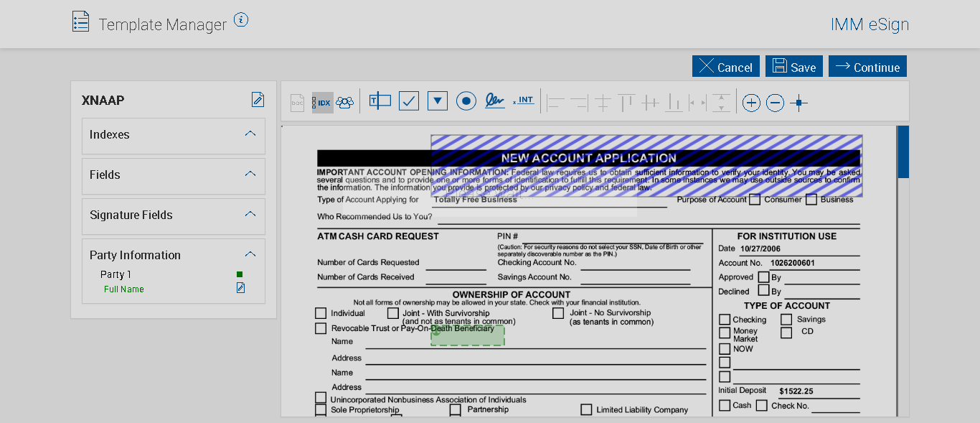Zoom out with the minus icon
Viewport: 980px width, 423px height.
tap(775, 103)
